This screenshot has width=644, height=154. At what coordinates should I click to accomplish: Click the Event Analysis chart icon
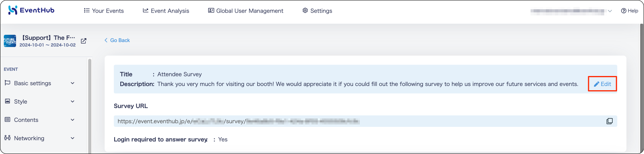[146, 10]
